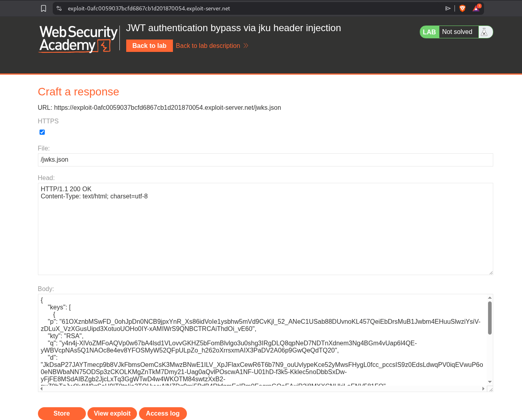
Task: Click the send/share arrow icon in address bar
Action: click(448, 8)
